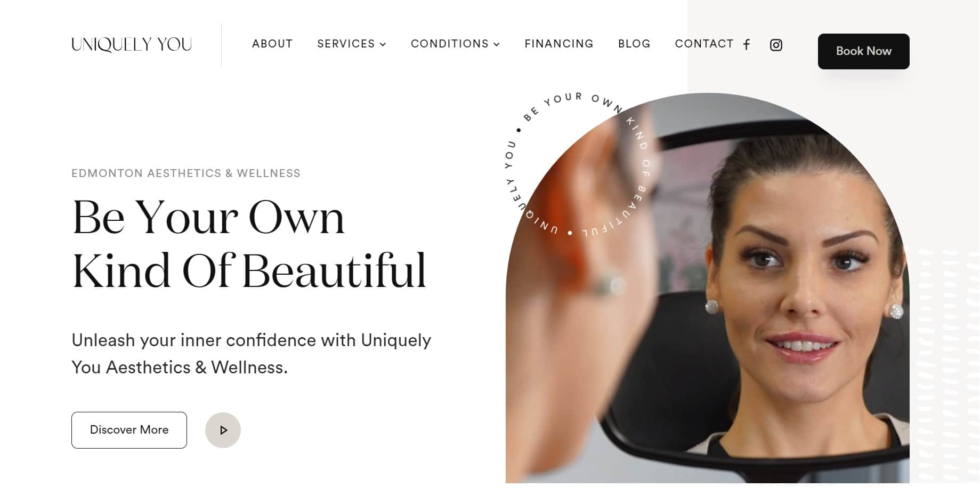
Task: Expand the Services dropdown chevron
Action: pos(383,44)
